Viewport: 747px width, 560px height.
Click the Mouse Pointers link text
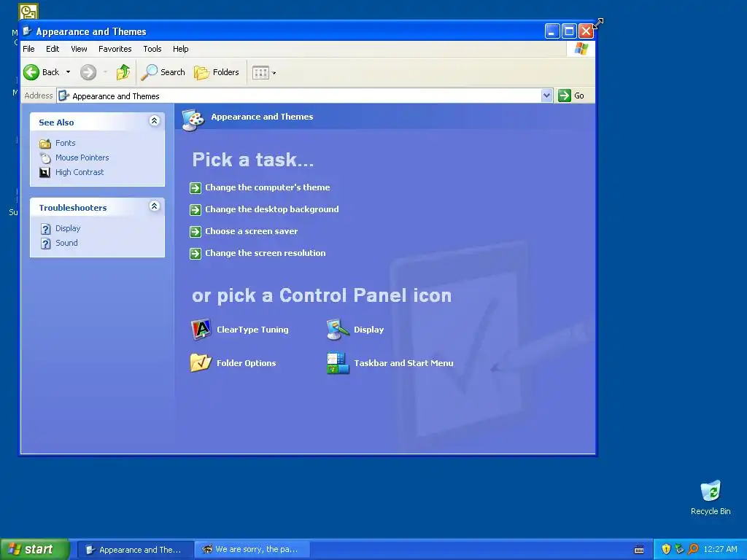point(82,157)
